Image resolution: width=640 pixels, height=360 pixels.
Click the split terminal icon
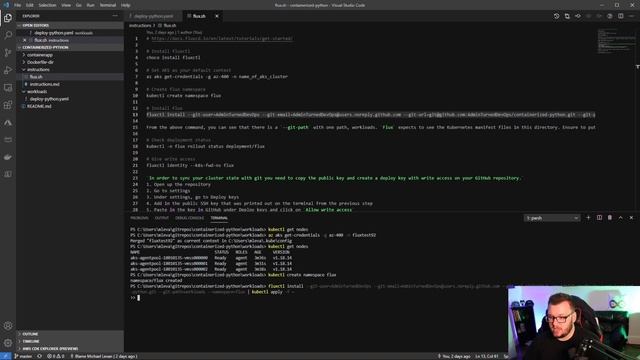click(x=599, y=218)
